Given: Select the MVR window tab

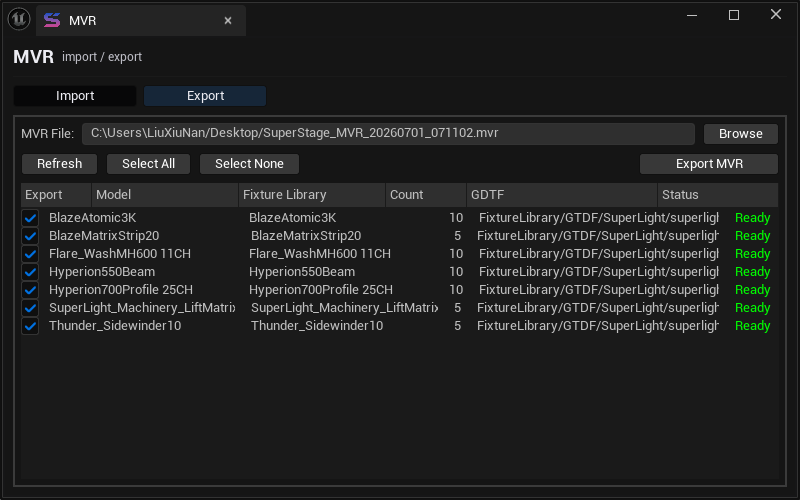Looking at the screenshot, I should coord(141,20).
